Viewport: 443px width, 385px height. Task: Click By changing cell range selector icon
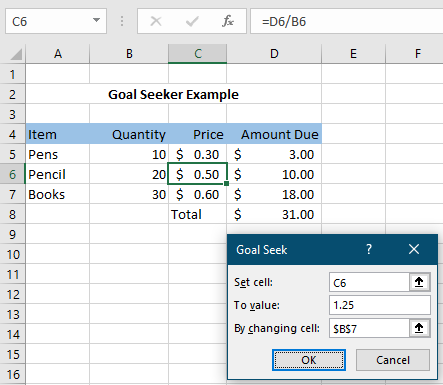[x=419, y=328]
